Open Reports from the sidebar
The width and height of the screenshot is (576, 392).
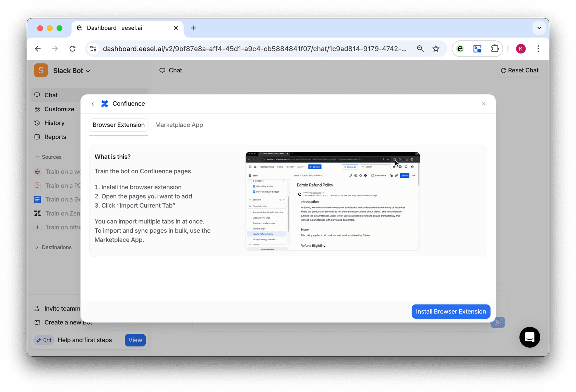[x=55, y=137]
